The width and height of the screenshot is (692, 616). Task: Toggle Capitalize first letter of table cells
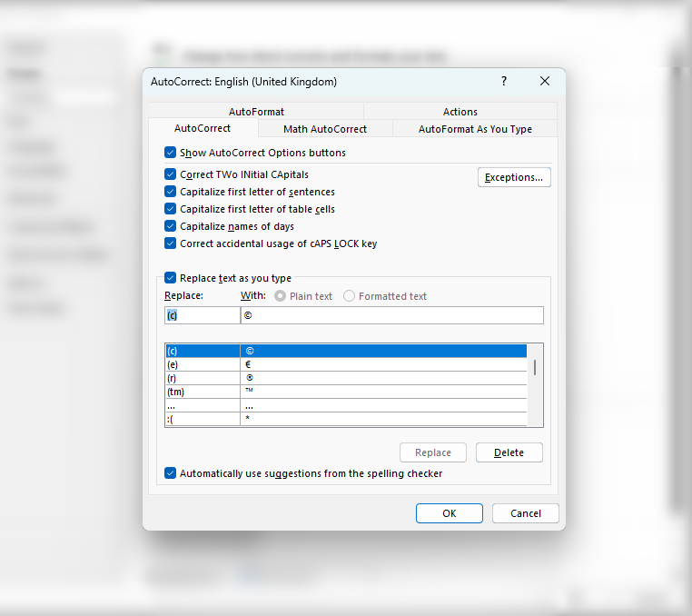170,209
